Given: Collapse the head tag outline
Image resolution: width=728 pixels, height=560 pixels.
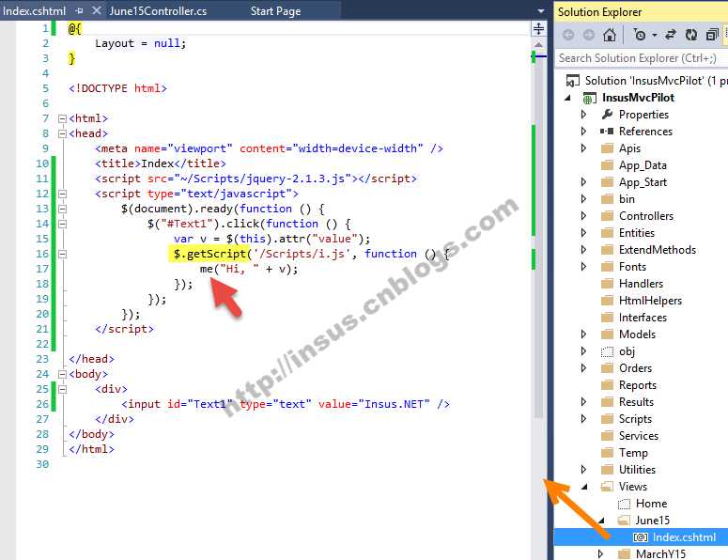Looking at the screenshot, I should point(62,133).
